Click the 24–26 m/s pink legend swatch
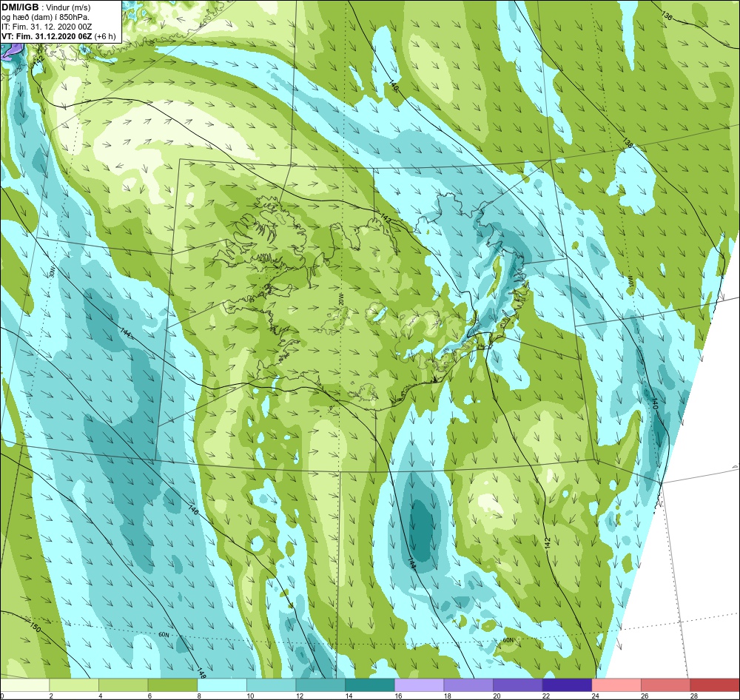This screenshot has height=700, width=740. pyautogui.click(x=616, y=685)
